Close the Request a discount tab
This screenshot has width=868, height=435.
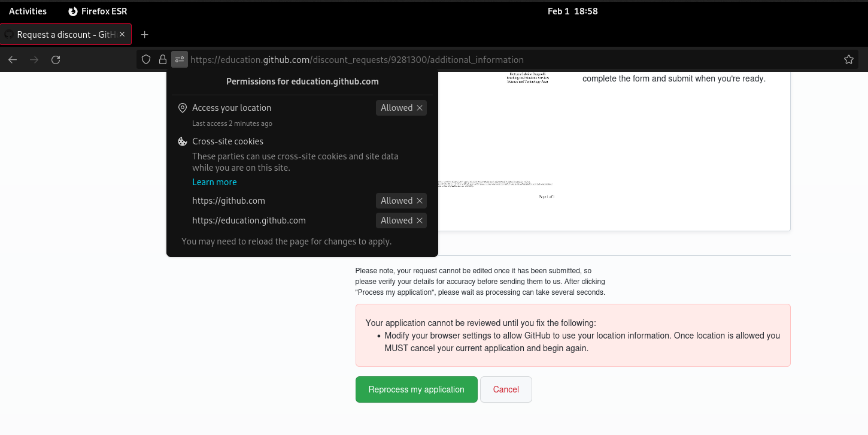122,35
